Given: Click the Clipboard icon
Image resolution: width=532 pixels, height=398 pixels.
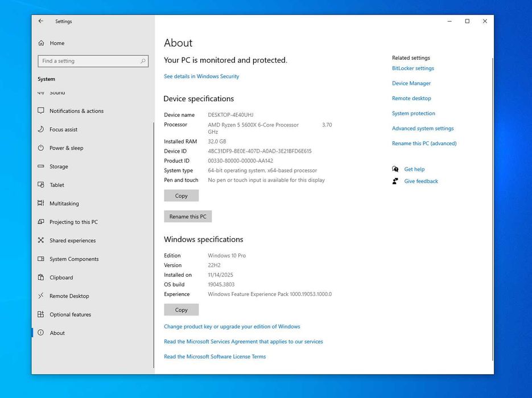Looking at the screenshot, I should [41, 277].
